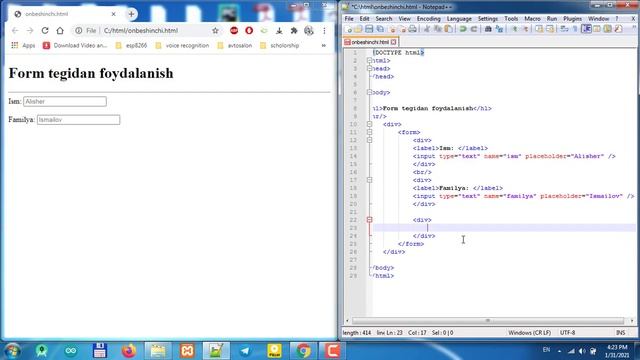The height and width of the screenshot is (360, 640).
Task: Open Telegram from the taskbar
Action: [x=245, y=351]
